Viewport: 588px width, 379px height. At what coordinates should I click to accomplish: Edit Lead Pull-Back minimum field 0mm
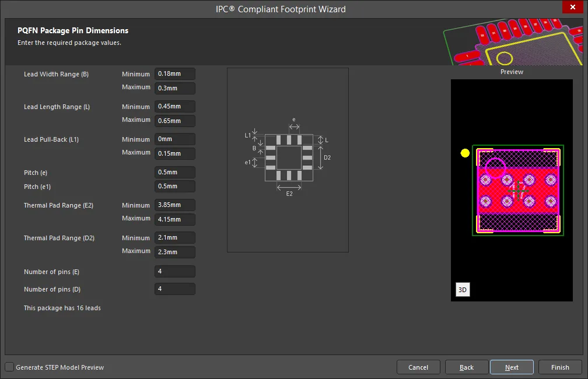click(x=175, y=139)
